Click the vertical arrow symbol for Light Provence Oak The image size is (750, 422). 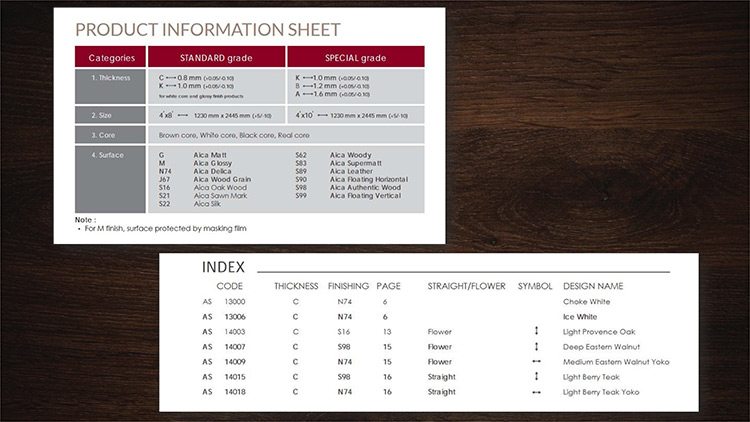coord(537,331)
